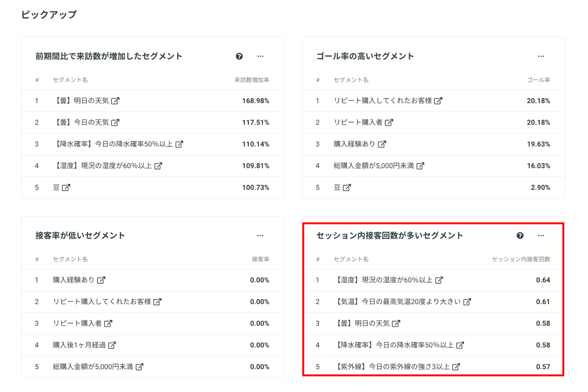The height and width of the screenshot is (392, 588).
Task: Click the セッション内接客回数 column header
Action: (521, 259)
